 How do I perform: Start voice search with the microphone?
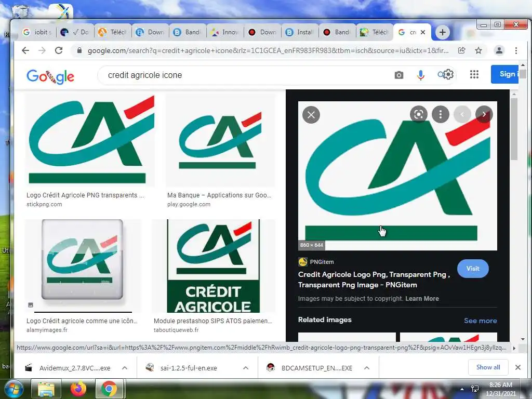(421, 75)
